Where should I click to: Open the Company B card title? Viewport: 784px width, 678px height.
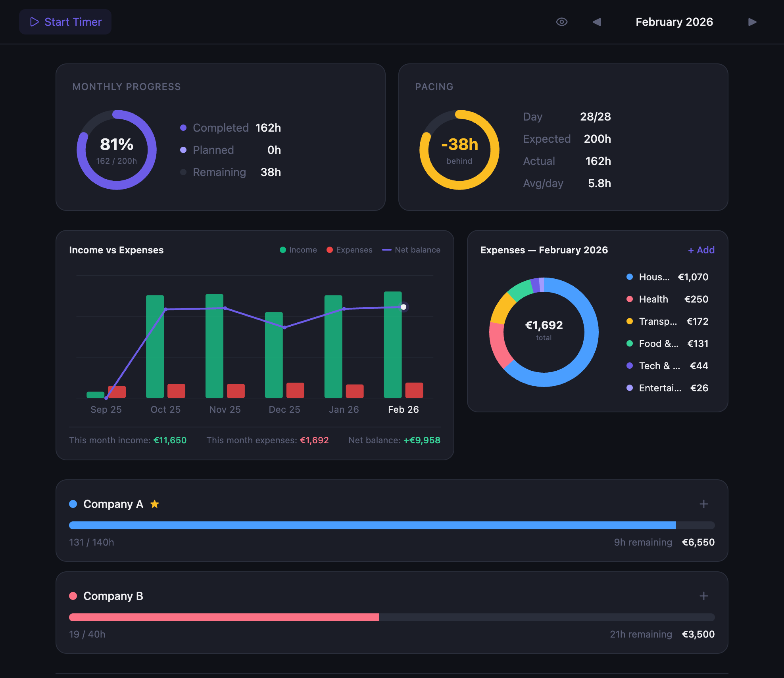113,596
